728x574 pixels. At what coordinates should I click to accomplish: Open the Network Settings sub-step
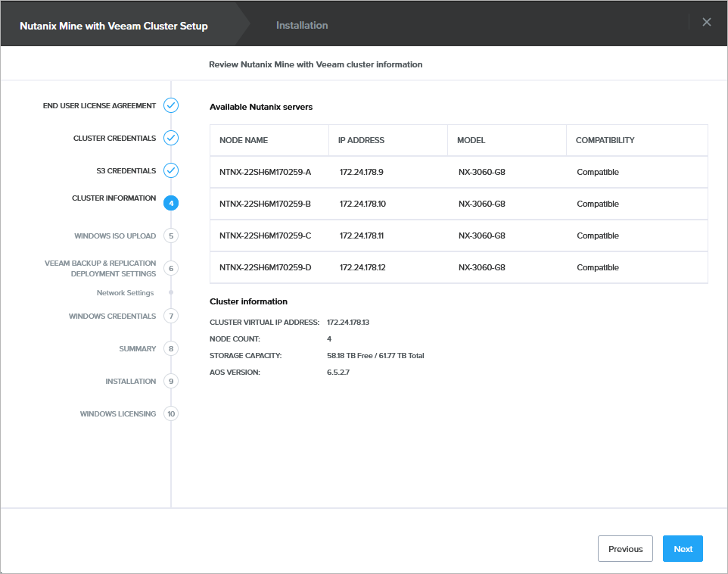click(x=126, y=293)
